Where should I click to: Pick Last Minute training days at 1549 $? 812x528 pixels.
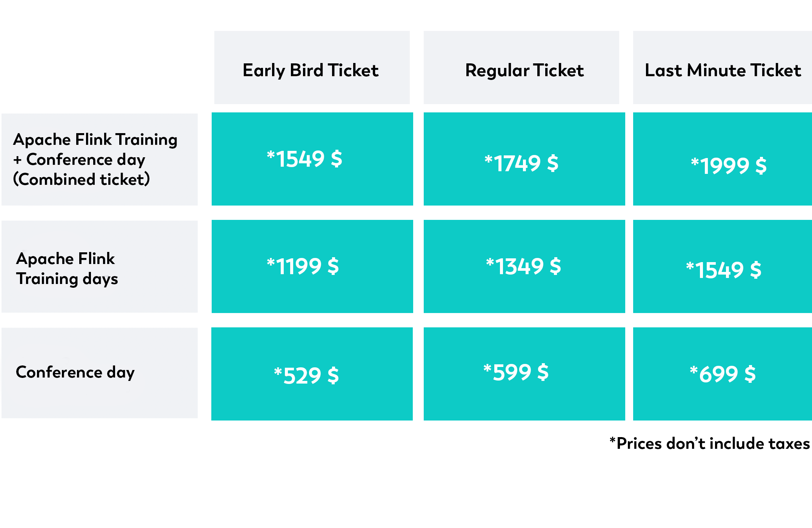(722, 267)
